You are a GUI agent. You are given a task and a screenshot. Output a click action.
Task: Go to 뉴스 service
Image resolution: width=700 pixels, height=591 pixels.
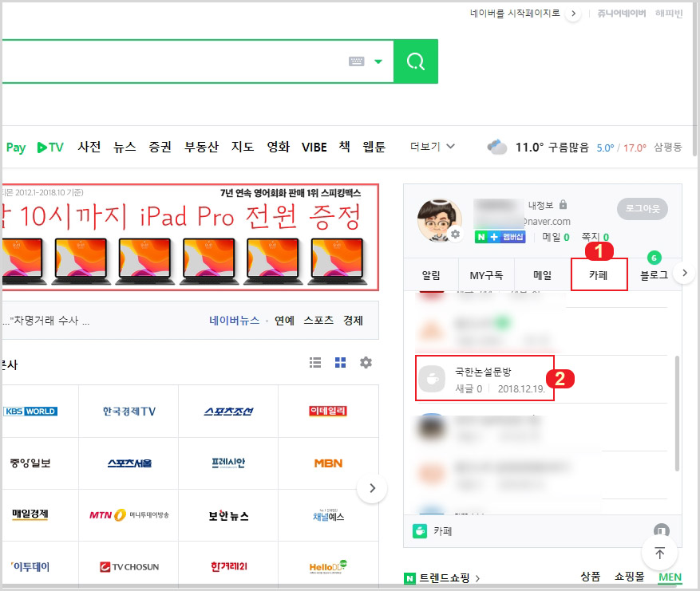point(125,147)
